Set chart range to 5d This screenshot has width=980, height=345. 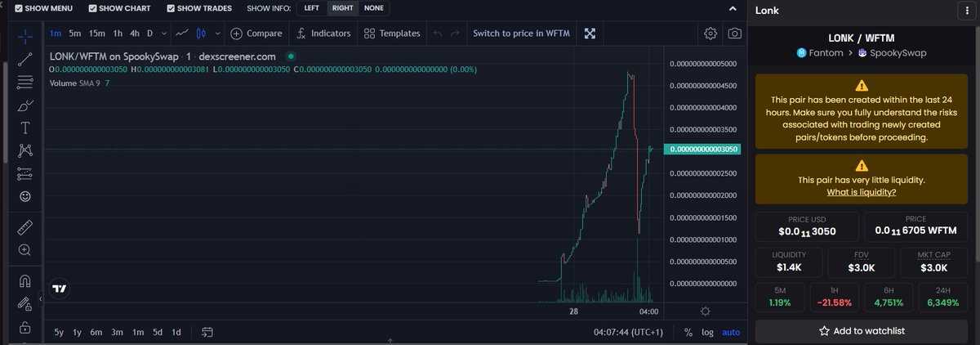click(157, 332)
